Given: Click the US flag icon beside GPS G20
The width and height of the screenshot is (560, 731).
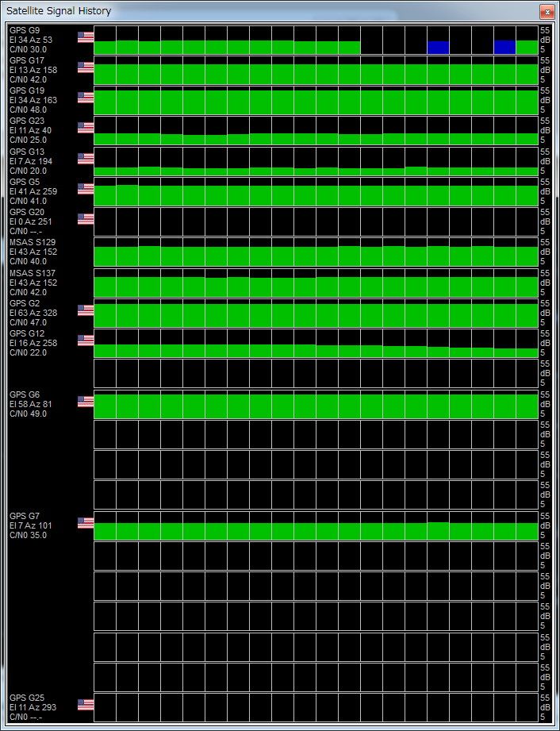Looking at the screenshot, I should point(86,219).
